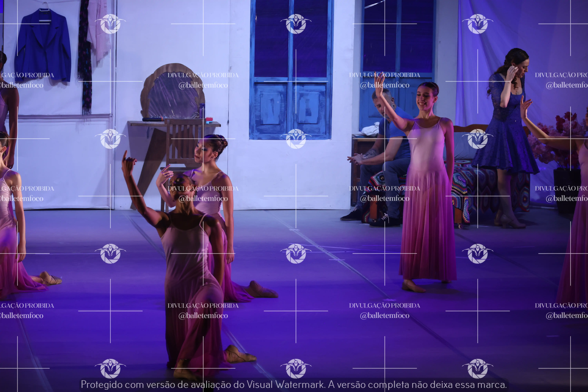Click the watermark logo at the bottom center floor
The image size is (588, 392).
pyautogui.click(x=296, y=368)
